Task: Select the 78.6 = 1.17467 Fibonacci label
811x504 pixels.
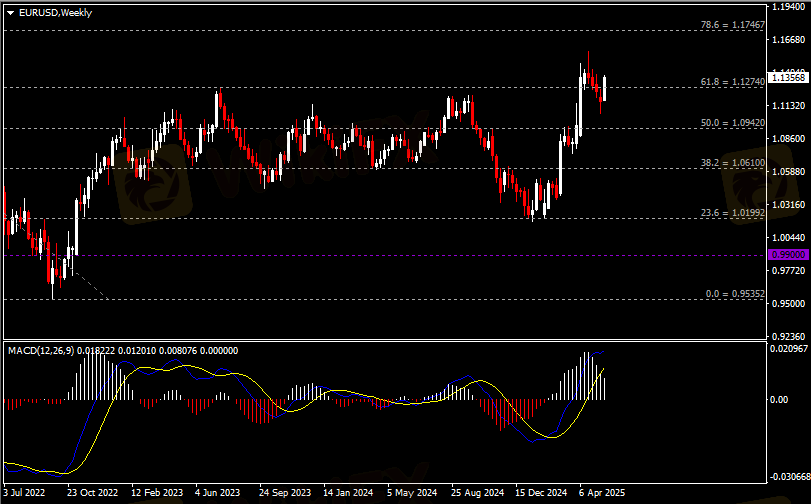Action: 732,25
